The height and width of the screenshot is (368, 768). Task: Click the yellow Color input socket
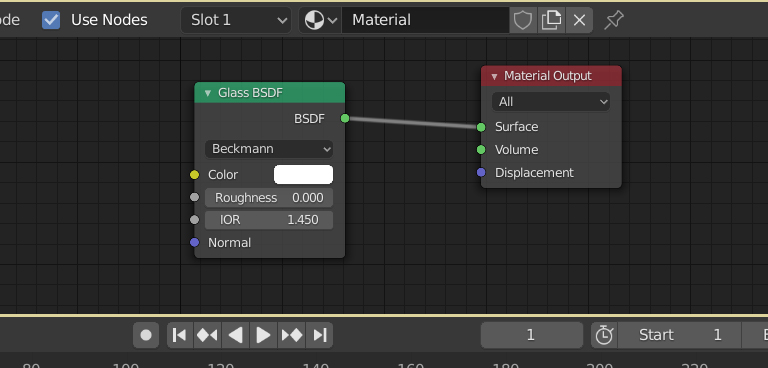[x=194, y=175]
